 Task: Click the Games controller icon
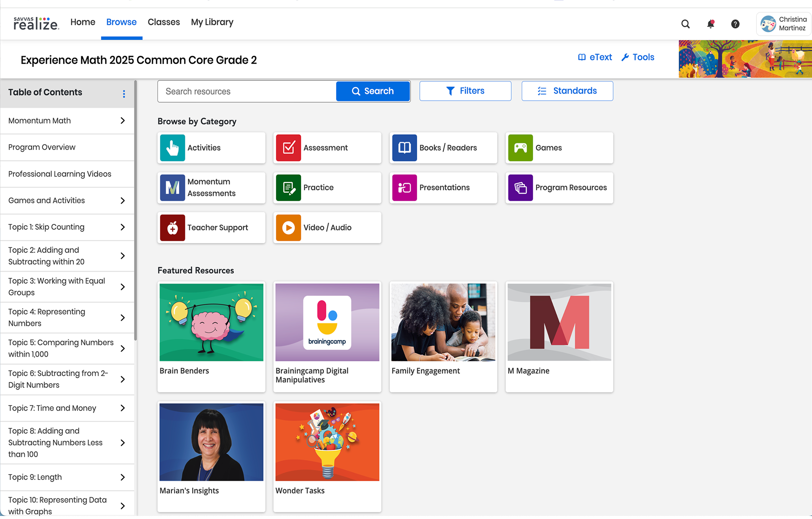[520, 148]
